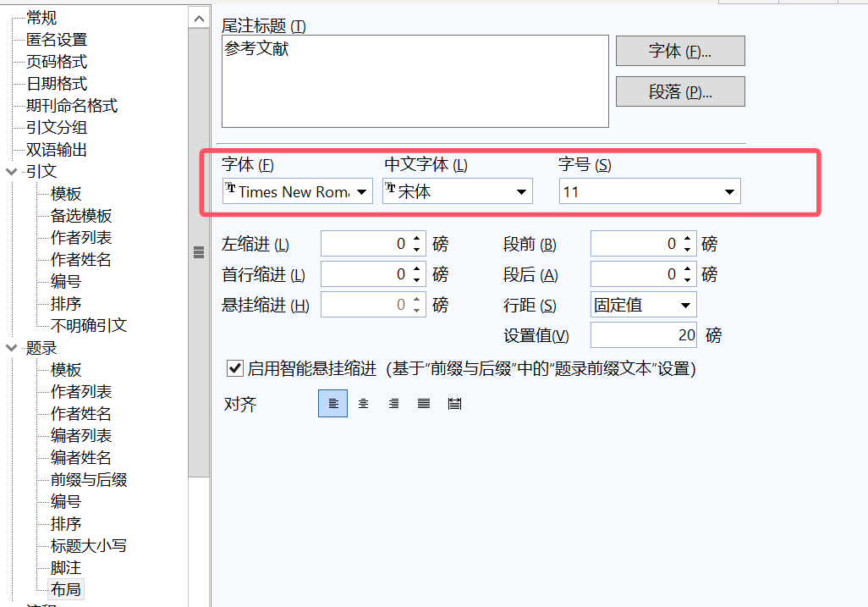Select 作者姓名 under 引文

pos(81,260)
